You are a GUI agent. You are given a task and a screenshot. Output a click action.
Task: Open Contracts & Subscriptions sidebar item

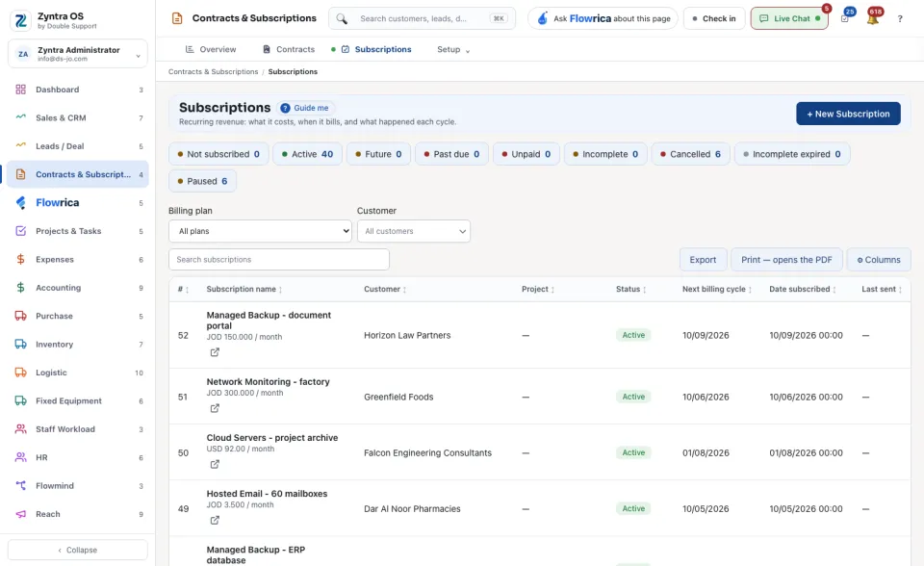(x=78, y=174)
